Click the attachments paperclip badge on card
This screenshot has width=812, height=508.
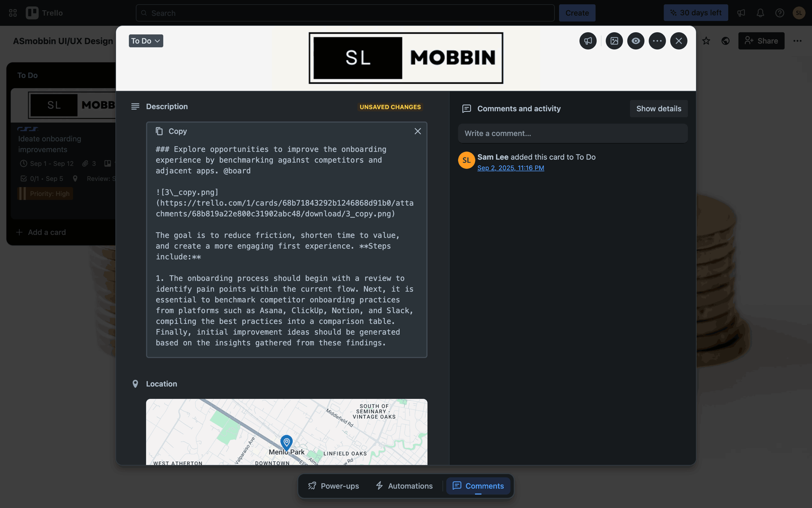point(89,164)
